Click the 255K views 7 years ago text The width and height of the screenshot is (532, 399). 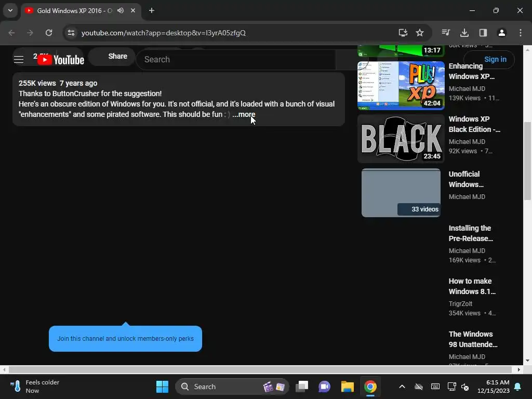(58, 83)
